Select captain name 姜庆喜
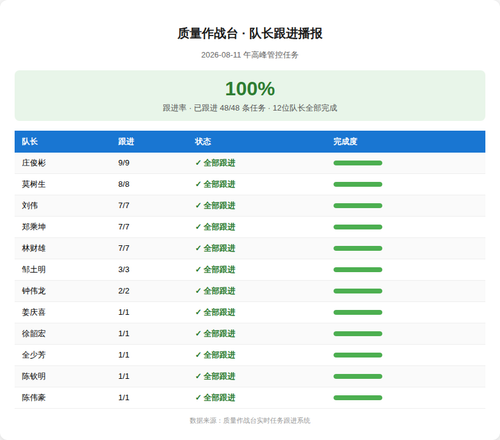 coord(34,312)
